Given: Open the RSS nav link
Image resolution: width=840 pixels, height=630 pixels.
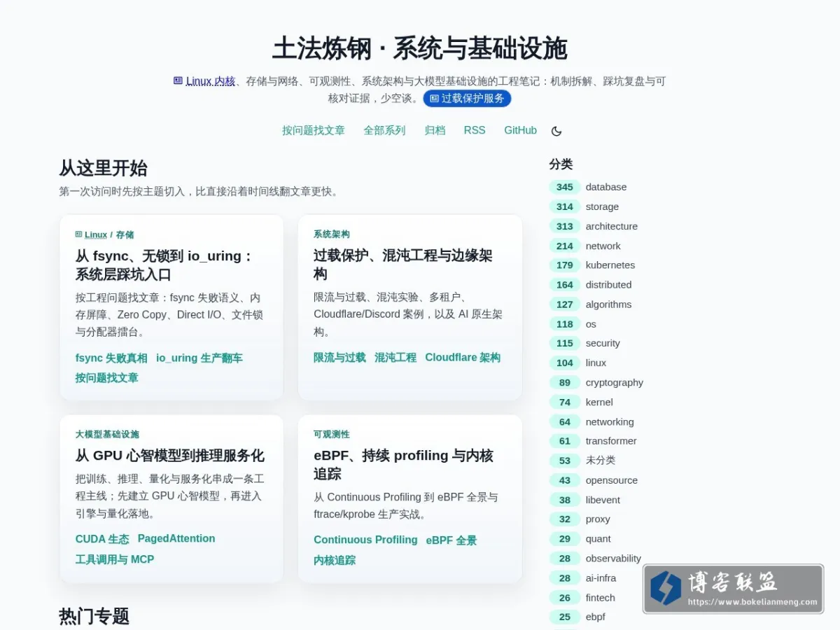Looking at the screenshot, I should pos(475,130).
